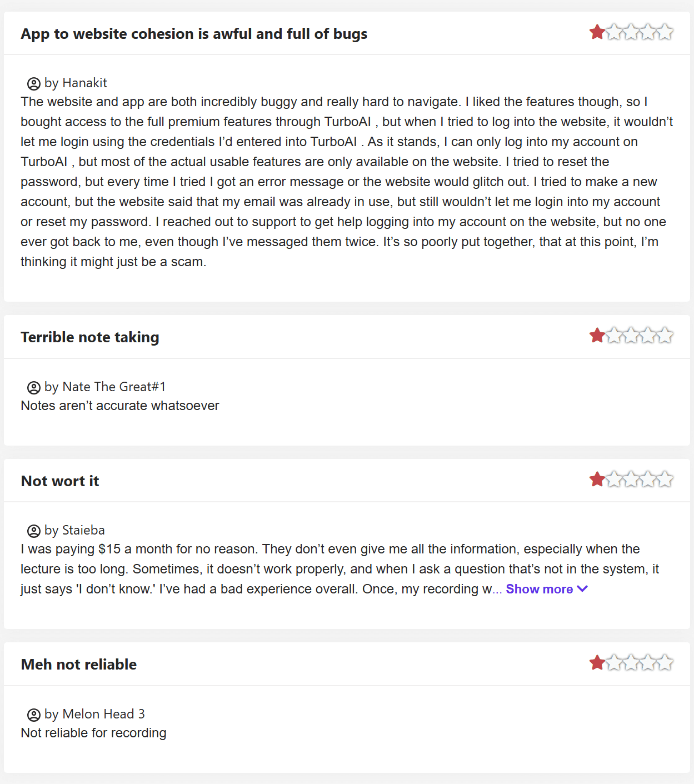Viewport: 694px width, 784px height.
Task: Click the review title App to website cohesion
Action: coord(194,34)
